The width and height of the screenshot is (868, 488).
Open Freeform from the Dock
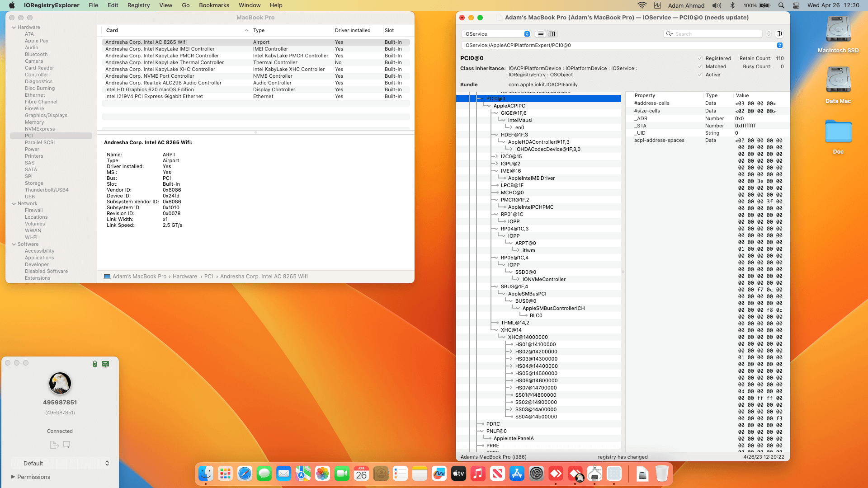[439, 474]
